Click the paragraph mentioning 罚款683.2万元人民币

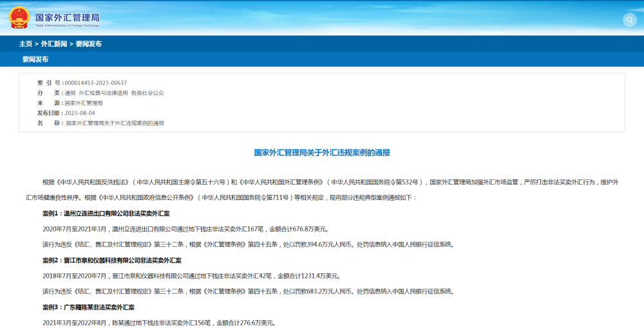click(x=248, y=291)
